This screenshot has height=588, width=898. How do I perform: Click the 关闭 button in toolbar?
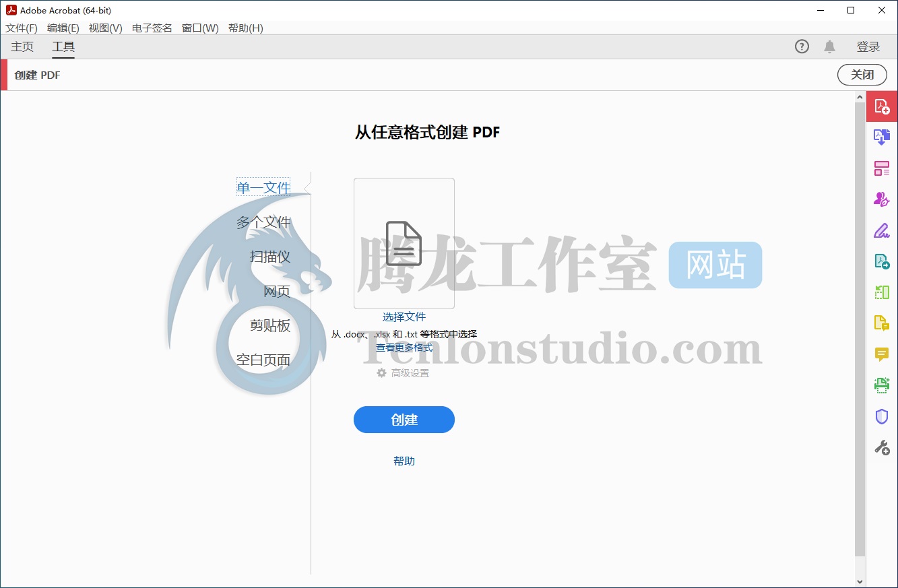[x=862, y=75]
